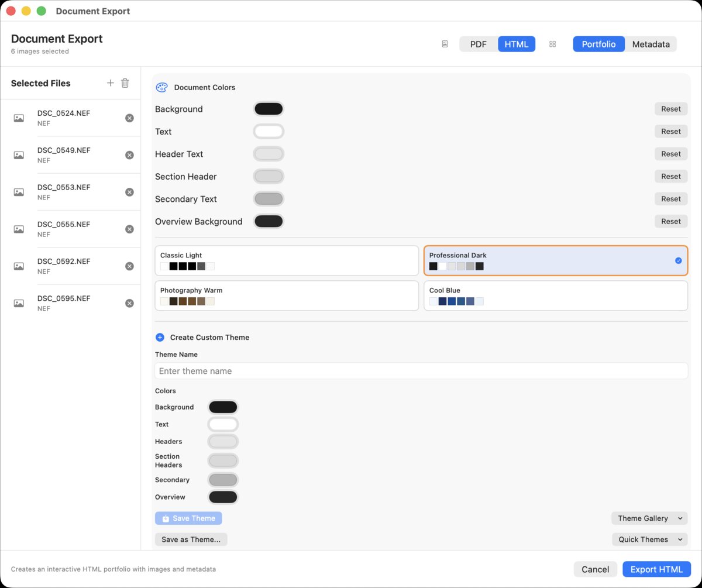
Task: Click the plus icon beside Create Custom Theme
Action: (159, 337)
